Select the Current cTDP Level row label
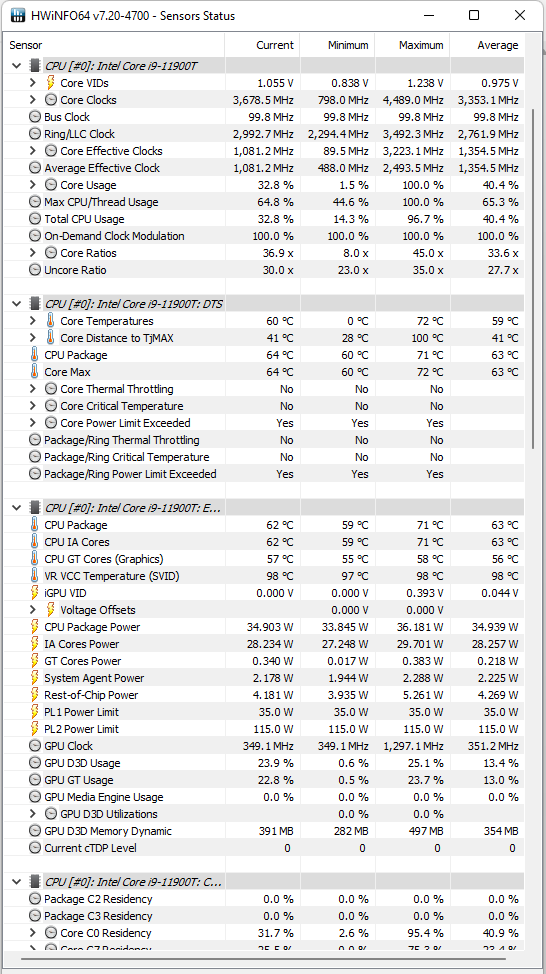This screenshot has height=974, width=546. pyautogui.click(x=90, y=848)
